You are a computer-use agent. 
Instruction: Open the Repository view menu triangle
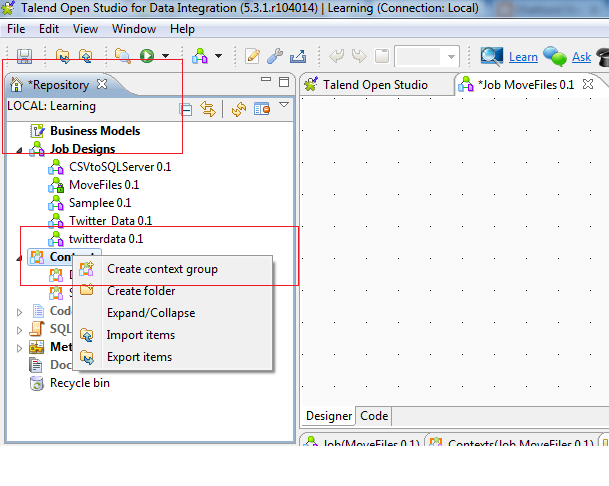point(284,105)
